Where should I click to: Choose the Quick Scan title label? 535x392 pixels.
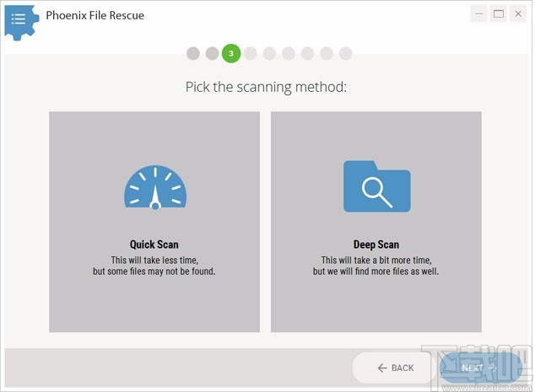click(x=154, y=245)
